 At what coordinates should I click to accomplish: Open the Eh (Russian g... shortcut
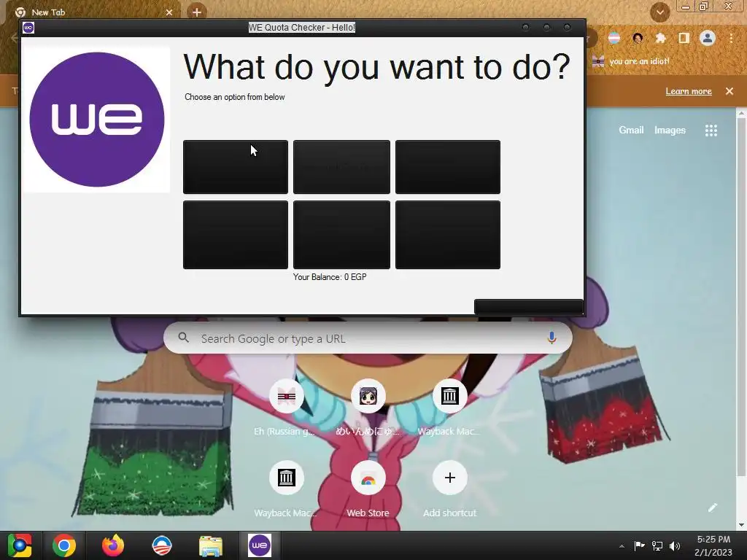(x=286, y=408)
